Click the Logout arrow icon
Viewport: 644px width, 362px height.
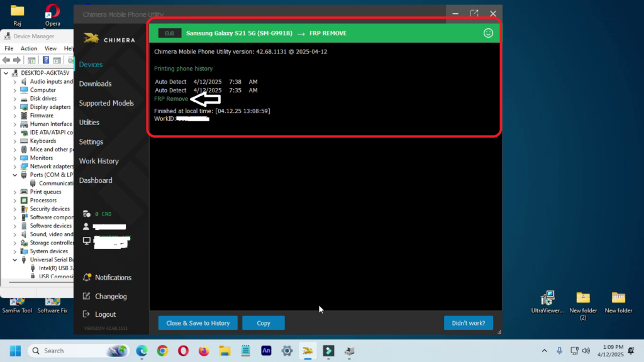86,314
